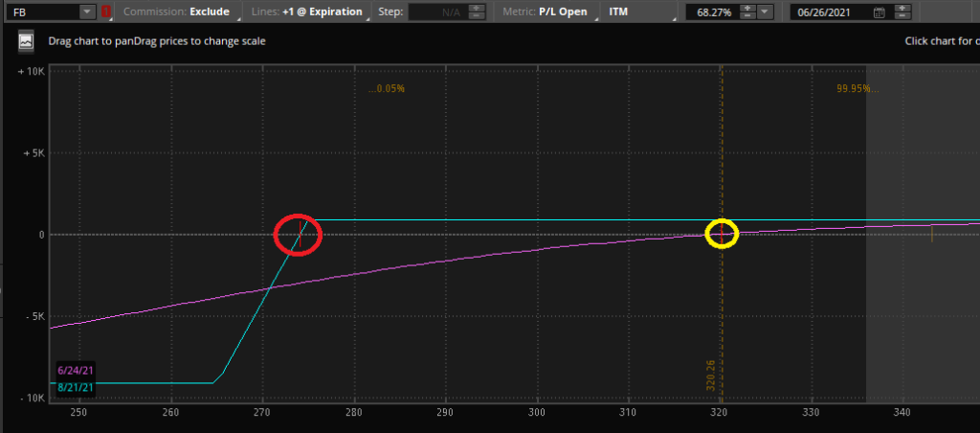Open the FB symbol dropdown arrow

[x=88, y=12]
